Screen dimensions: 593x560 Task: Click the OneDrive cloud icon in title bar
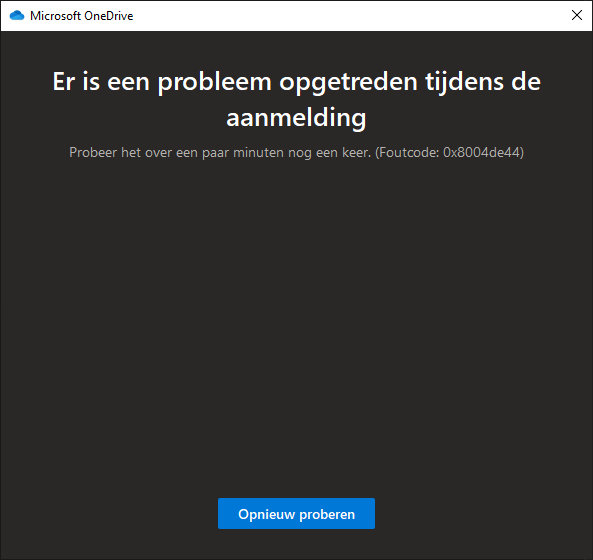pos(17,16)
